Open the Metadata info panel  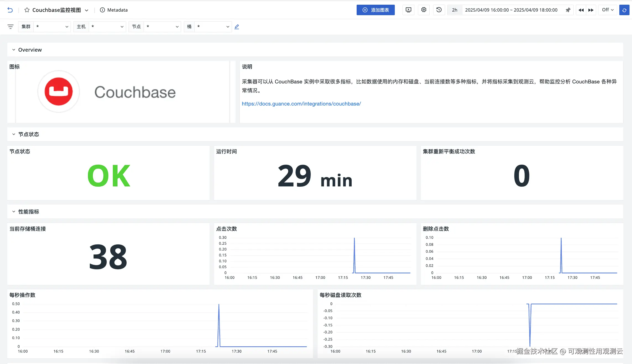point(114,10)
